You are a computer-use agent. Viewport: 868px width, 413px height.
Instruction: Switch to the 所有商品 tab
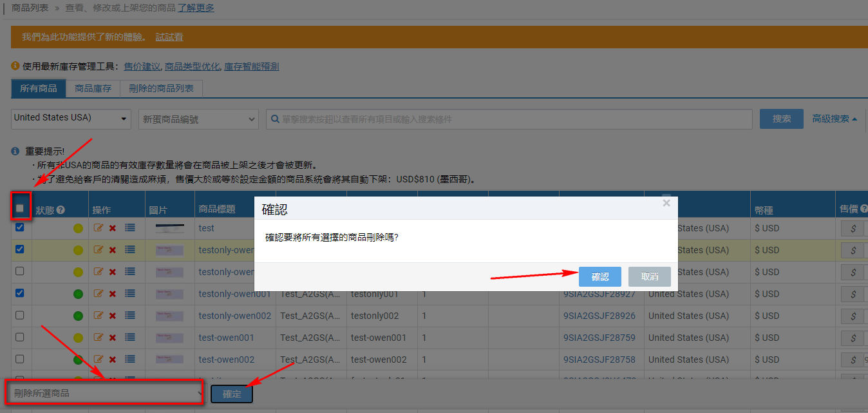tap(39, 88)
